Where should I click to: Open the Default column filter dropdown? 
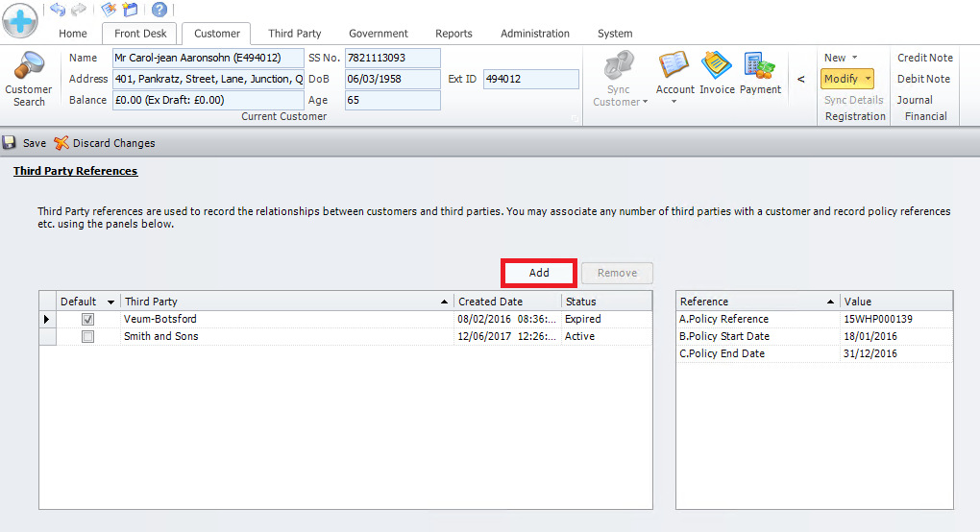pyautogui.click(x=110, y=302)
